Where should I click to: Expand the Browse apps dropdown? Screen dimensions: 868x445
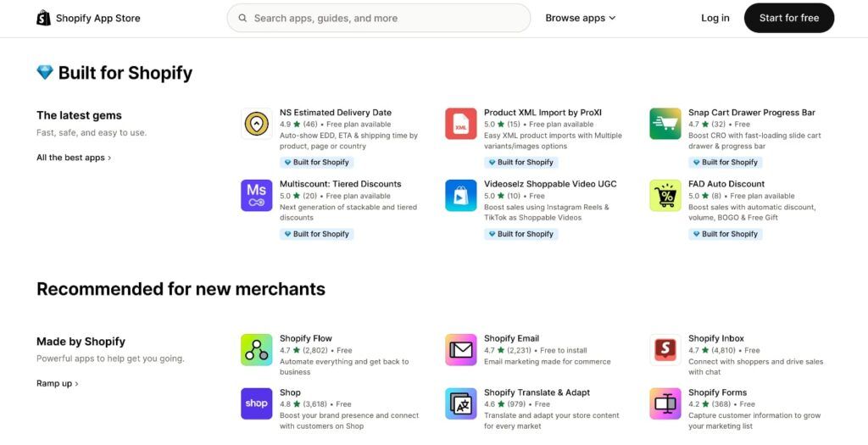click(x=581, y=18)
